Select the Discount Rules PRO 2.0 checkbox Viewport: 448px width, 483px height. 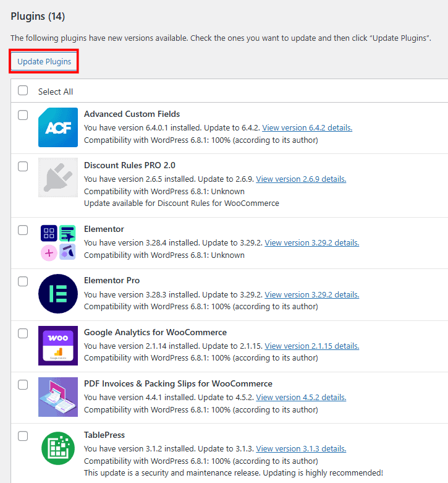coord(23,166)
